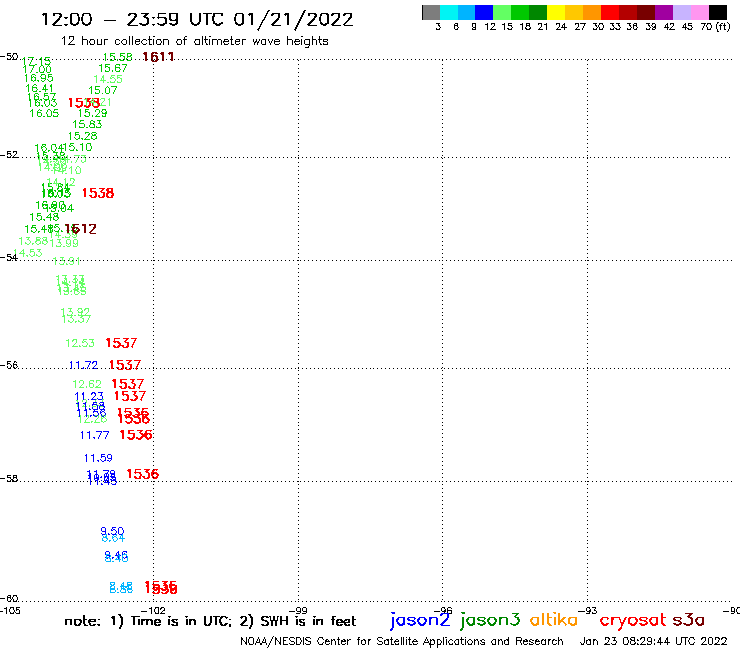Image resolution: width=740 pixels, height=650 pixels.
Task: Select the bright red legend swatch
Action: pyautogui.click(x=610, y=12)
